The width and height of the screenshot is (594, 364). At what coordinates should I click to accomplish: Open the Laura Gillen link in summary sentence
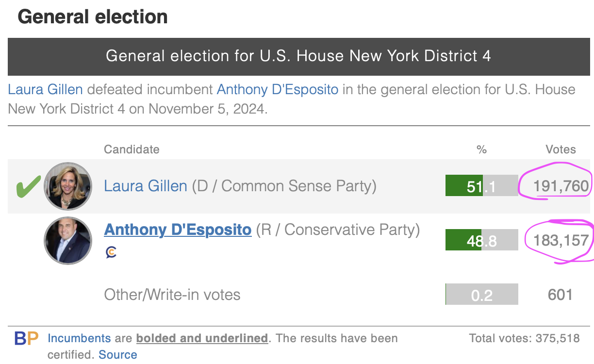(46, 90)
